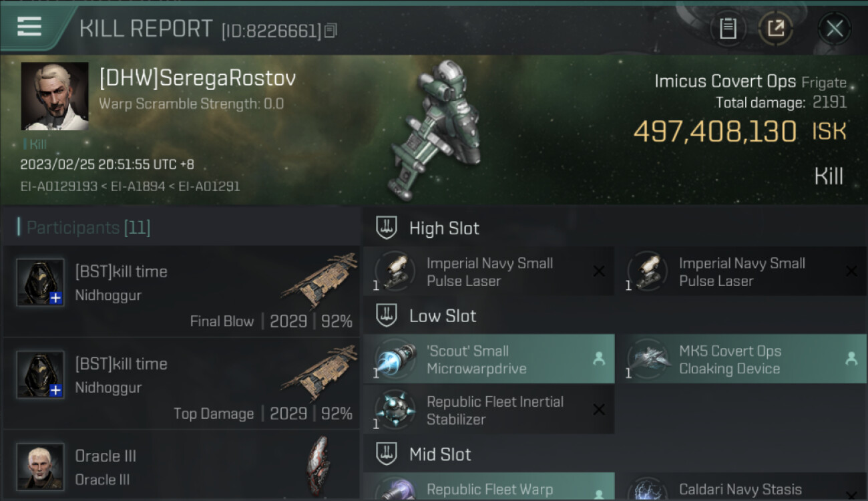Close the kill report window

[x=835, y=29]
